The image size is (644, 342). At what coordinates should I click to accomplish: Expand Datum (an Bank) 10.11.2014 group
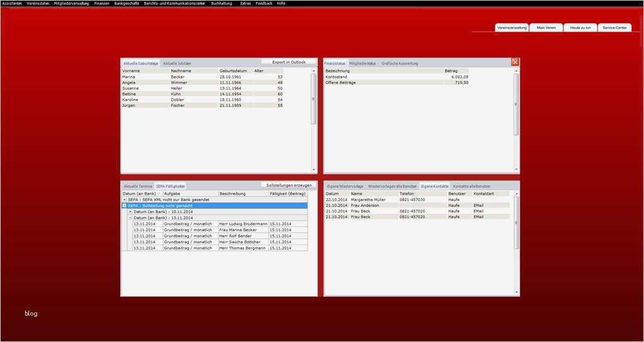coord(130,211)
